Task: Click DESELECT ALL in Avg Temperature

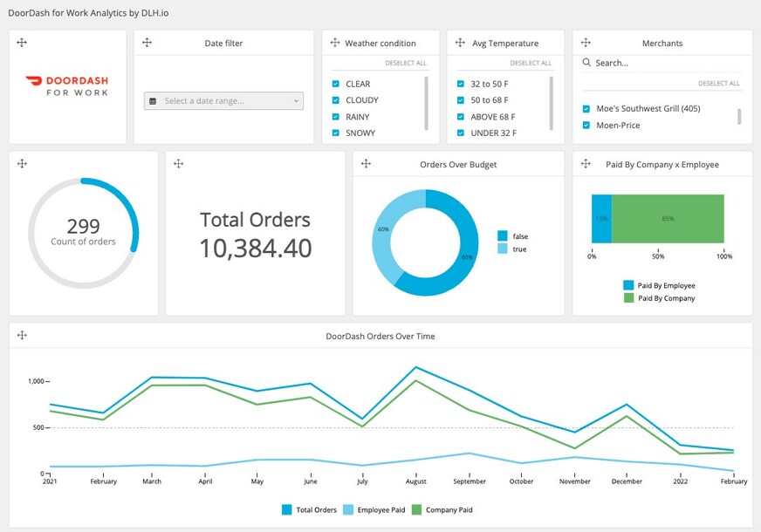Action: click(531, 63)
